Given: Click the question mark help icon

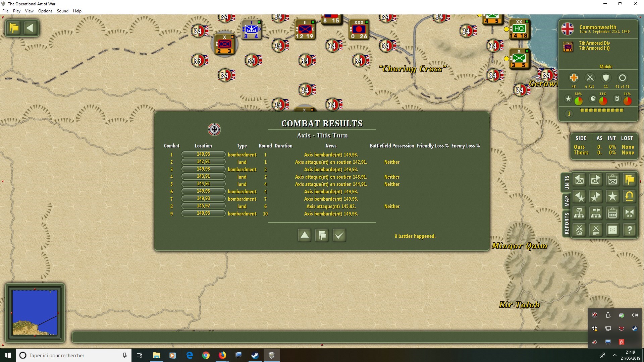Looking at the screenshot, I should (629, 230).
